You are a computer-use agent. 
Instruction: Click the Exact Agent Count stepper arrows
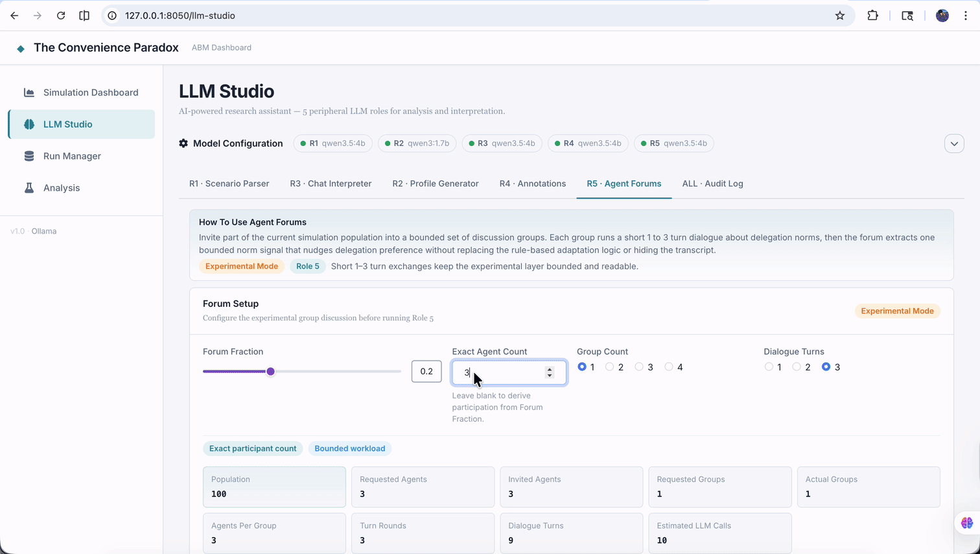click(550, 372)
